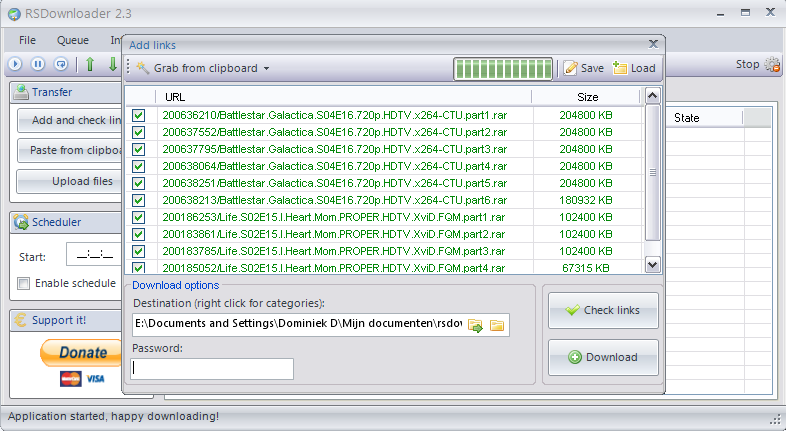Click Save in the Add links toolbar
The height and width of the screenshot is (431, 786).
coord(583,68)
